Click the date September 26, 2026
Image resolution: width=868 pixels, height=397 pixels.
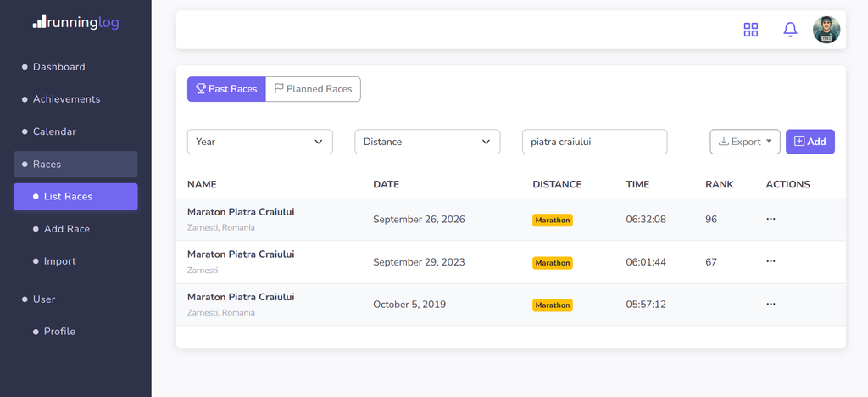[x=419, y=219]
